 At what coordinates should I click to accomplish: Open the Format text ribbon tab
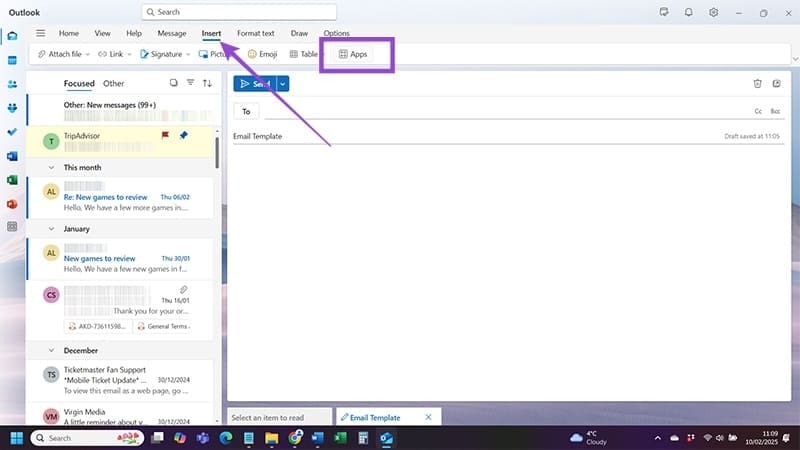[256, 33]
